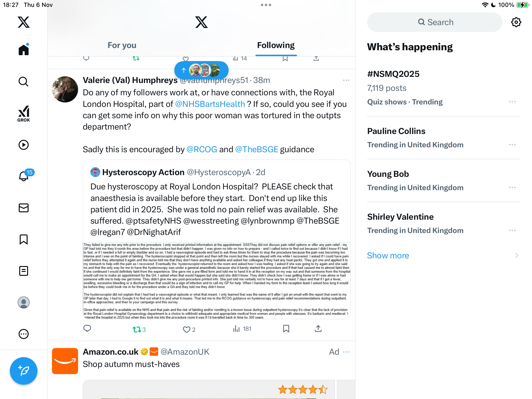Bookmark Valerie Humphreys' post
This screenshot has width=532, height=399.
(286, 329)
